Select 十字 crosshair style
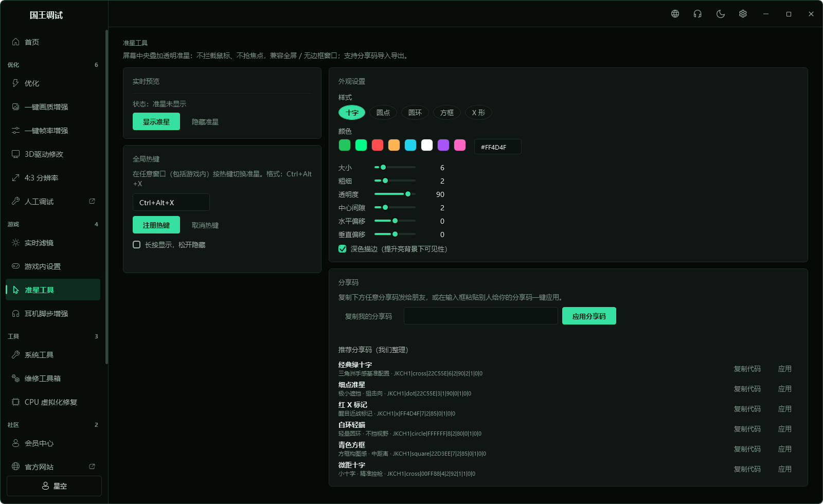Viewport: 823px width, 504px height. click(x=352, y=113)
